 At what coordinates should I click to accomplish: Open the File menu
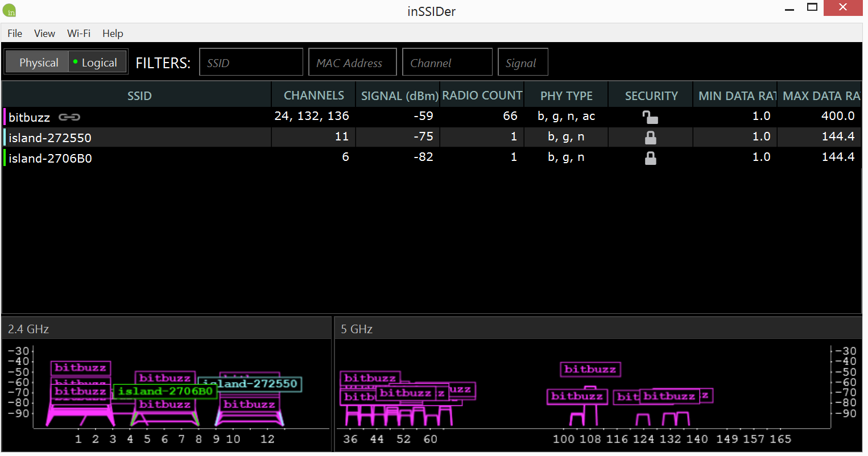tap(15, 33)
